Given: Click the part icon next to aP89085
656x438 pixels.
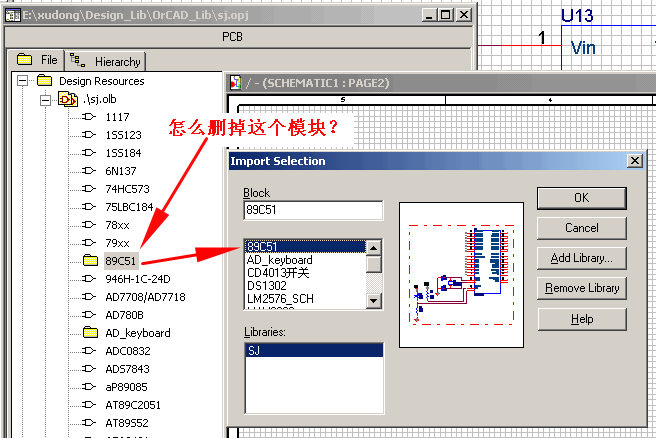Looking at the screenshot, I should (89, 387).
